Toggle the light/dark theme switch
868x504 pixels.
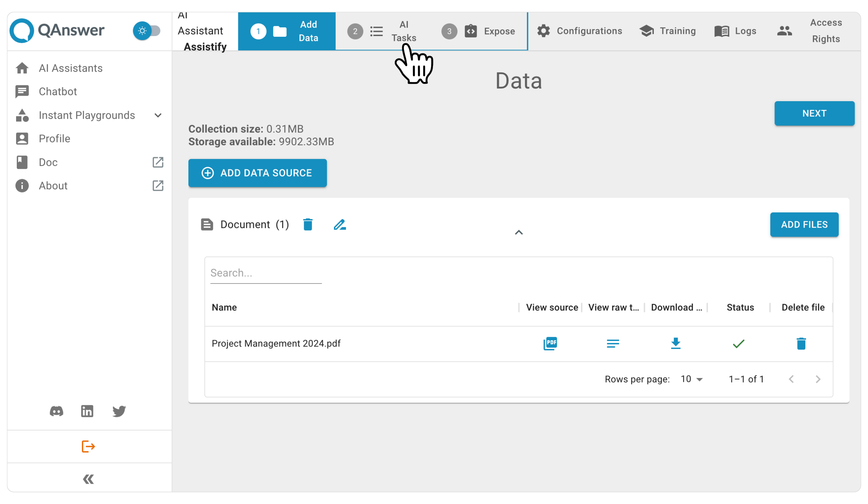pos(147,31)
